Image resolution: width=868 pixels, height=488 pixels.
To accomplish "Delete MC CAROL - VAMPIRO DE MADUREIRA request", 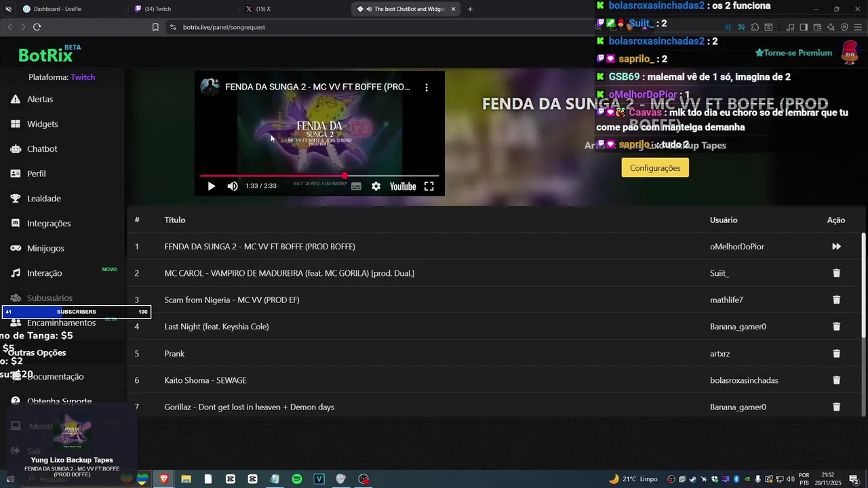I will click(x=836, y=273).
